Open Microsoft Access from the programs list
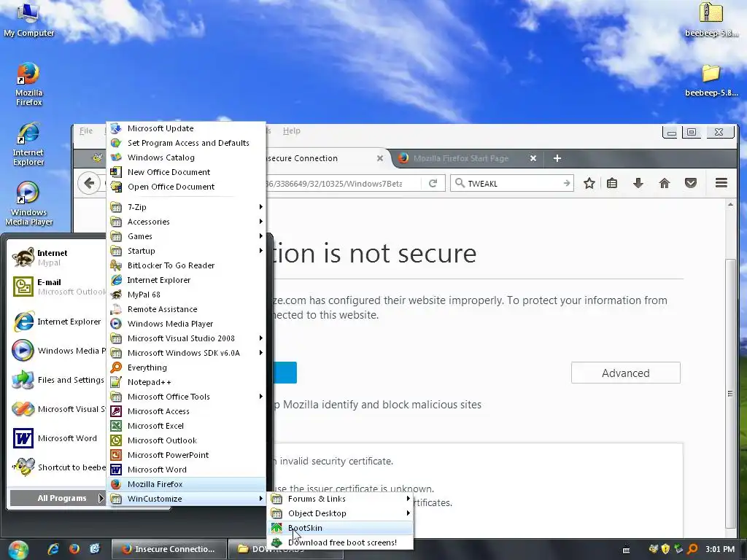 pos(186,411)
